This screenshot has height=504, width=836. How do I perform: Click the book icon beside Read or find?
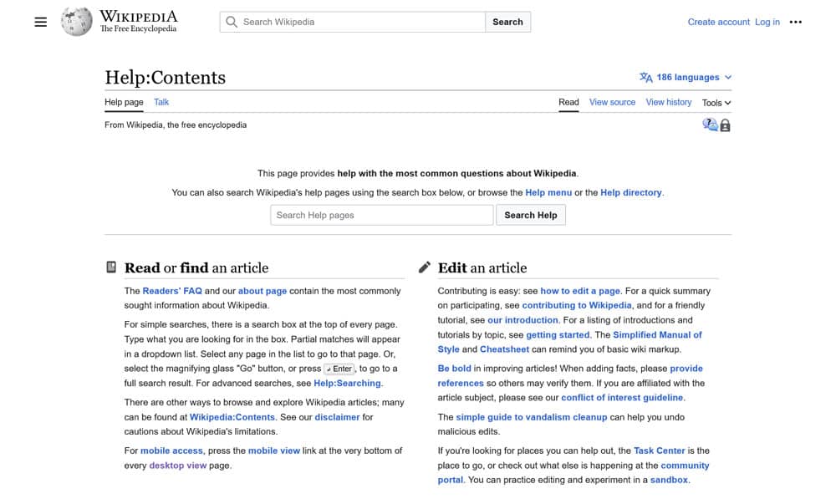click(x=111, y=267)
